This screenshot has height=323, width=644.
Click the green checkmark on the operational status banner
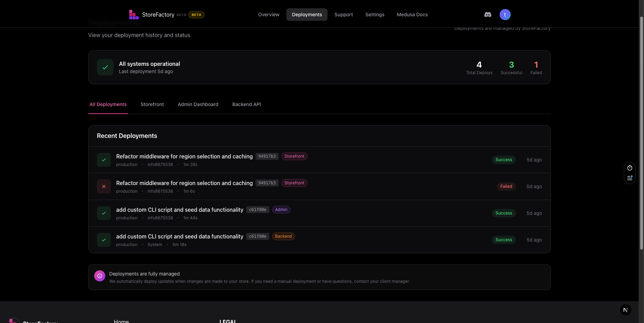tap(105, 67)
